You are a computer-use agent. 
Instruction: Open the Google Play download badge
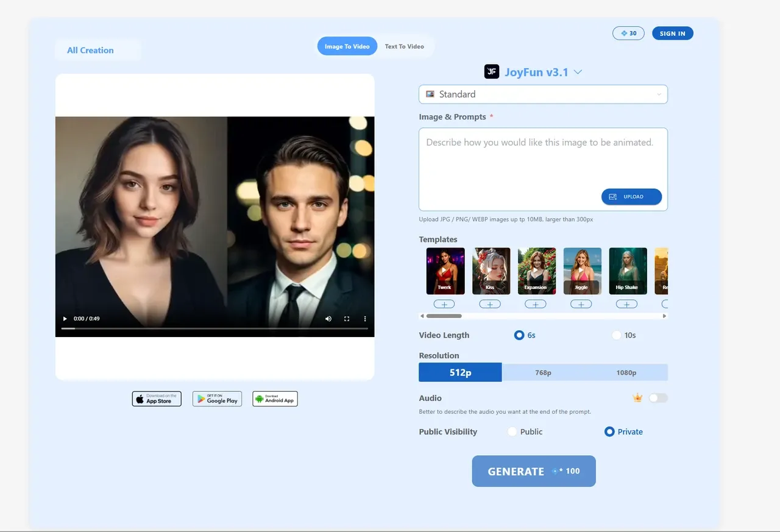pyautogui.click(x=218, y=399)
